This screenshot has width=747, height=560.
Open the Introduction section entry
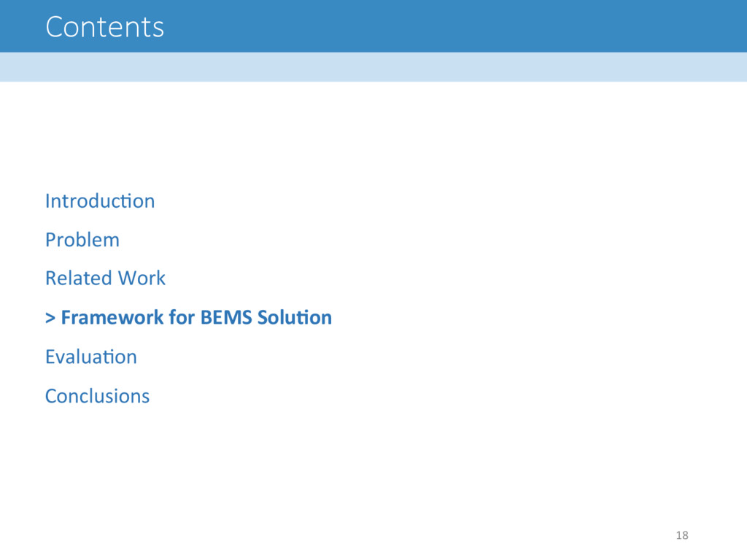point(100,201)
